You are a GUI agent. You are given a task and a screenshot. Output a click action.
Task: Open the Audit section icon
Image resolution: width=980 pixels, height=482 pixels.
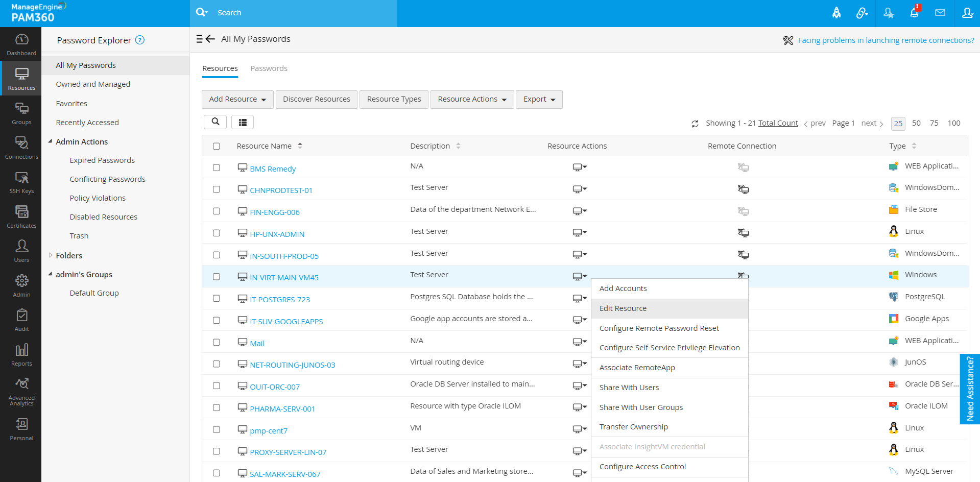pos(21,320)
